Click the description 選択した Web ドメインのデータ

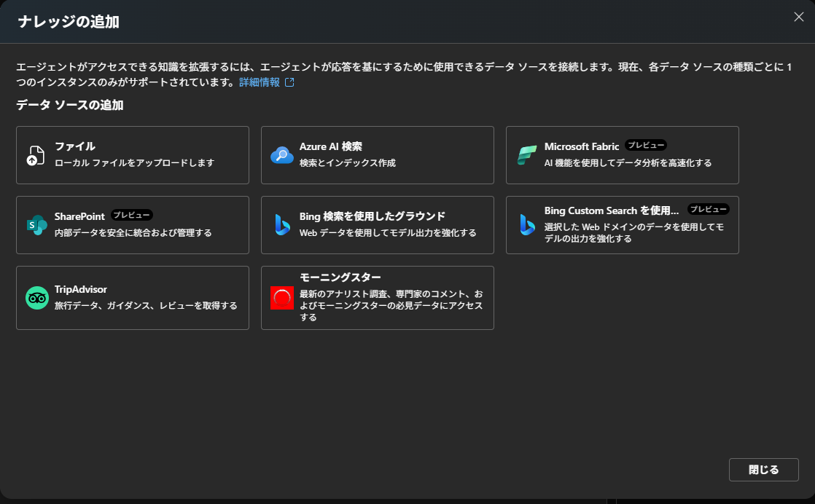tap(634, 232)
